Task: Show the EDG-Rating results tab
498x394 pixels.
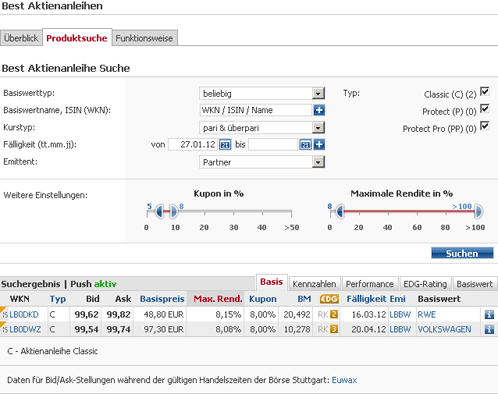Action: coord(425,284)
